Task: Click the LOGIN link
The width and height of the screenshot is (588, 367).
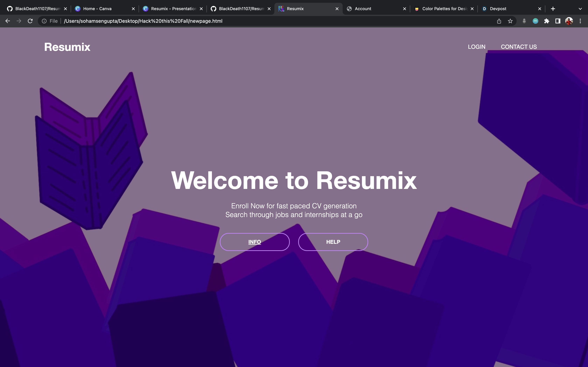Action: [477, 47]
